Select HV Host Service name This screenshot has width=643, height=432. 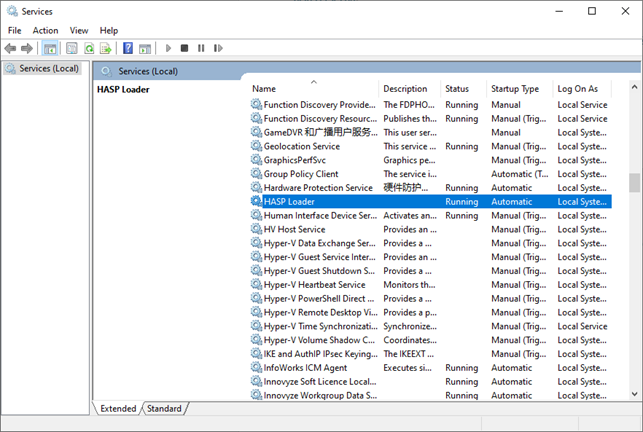point(294,229)
